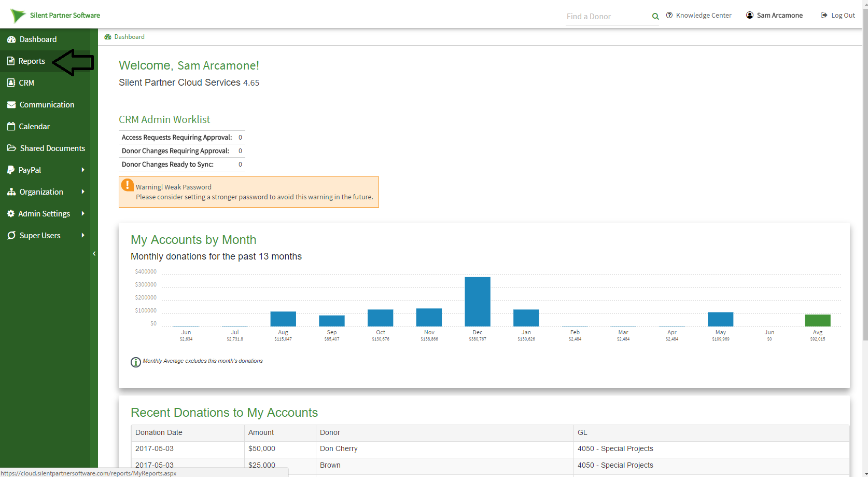Click the Dashboard breadcrumb link
The width and height of the screenshot is (868, 477).
129,37
